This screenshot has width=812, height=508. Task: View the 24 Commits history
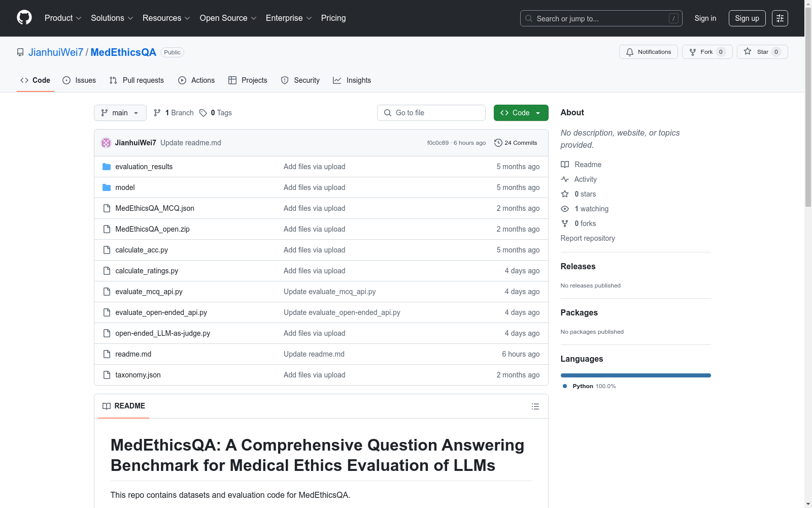(x=516, y=143)
